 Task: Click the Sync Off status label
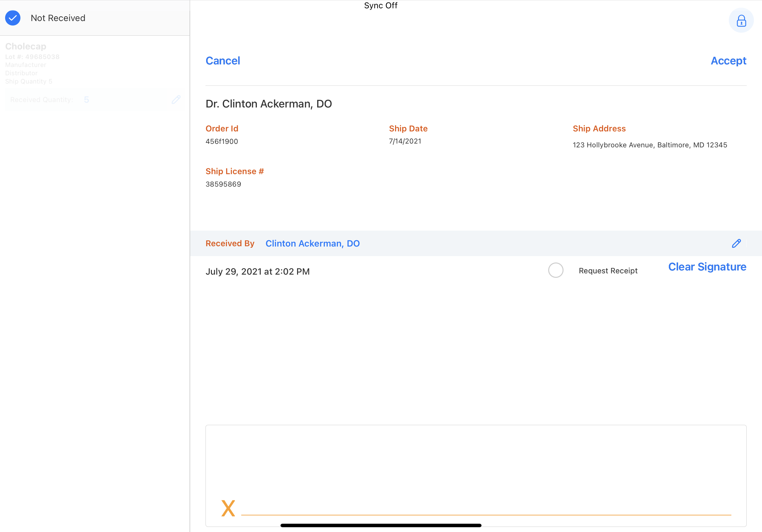point(380,5)
